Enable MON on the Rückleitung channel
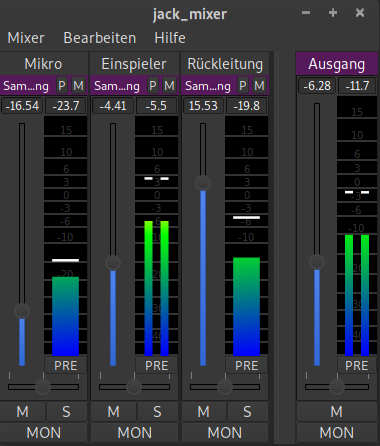380x446 pixels. (x=225, y=433)
